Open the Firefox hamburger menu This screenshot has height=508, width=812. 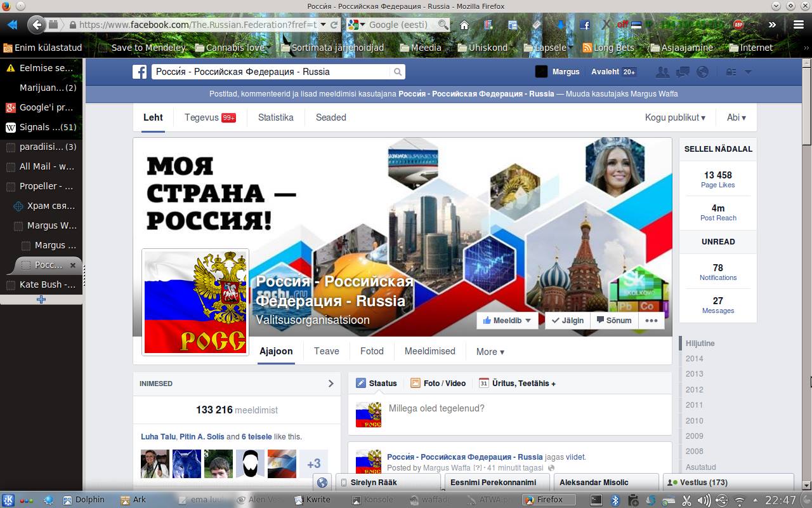[x=799, y=25]
